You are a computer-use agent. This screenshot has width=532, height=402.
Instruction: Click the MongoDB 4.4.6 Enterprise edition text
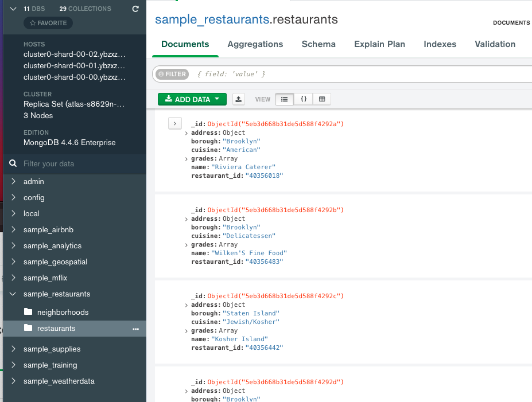tap(69, 142)
